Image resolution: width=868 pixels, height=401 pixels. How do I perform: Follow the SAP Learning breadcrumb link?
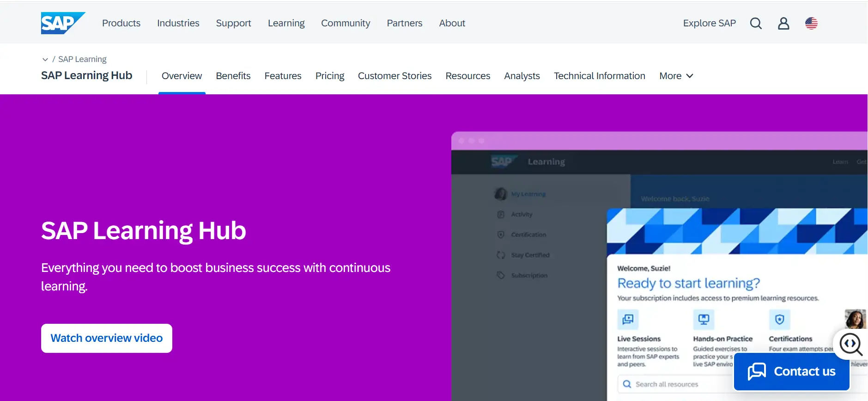click(x=82, y=59)
